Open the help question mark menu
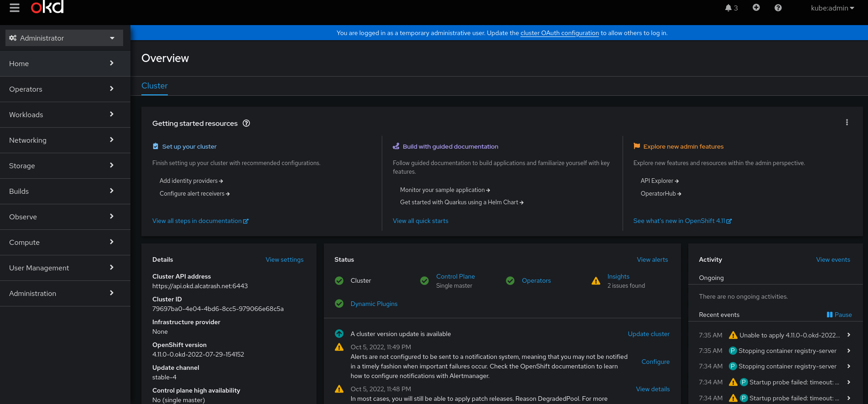Image resolution: width=868 pixels, height=404 pixels. 778,8
